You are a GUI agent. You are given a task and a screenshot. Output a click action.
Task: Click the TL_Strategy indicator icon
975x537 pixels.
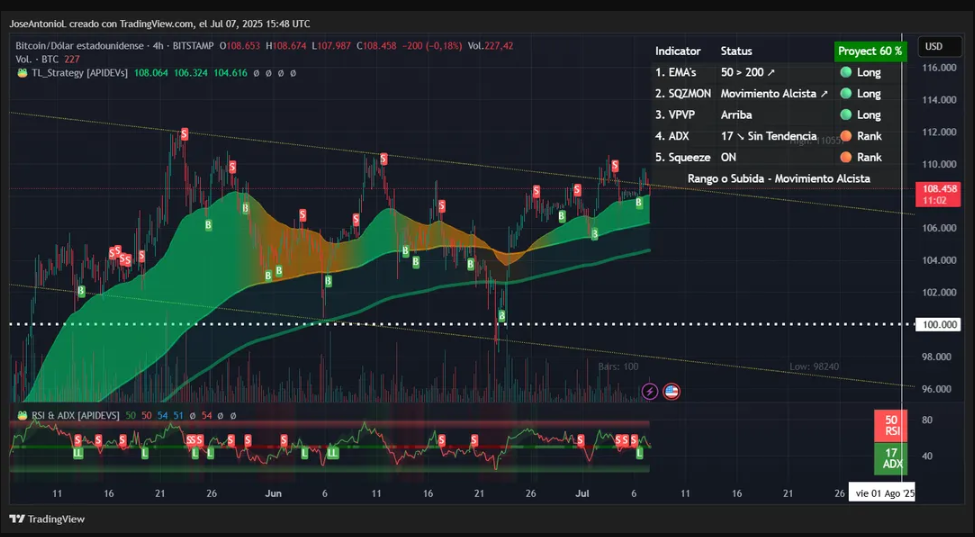click(21, 73)
